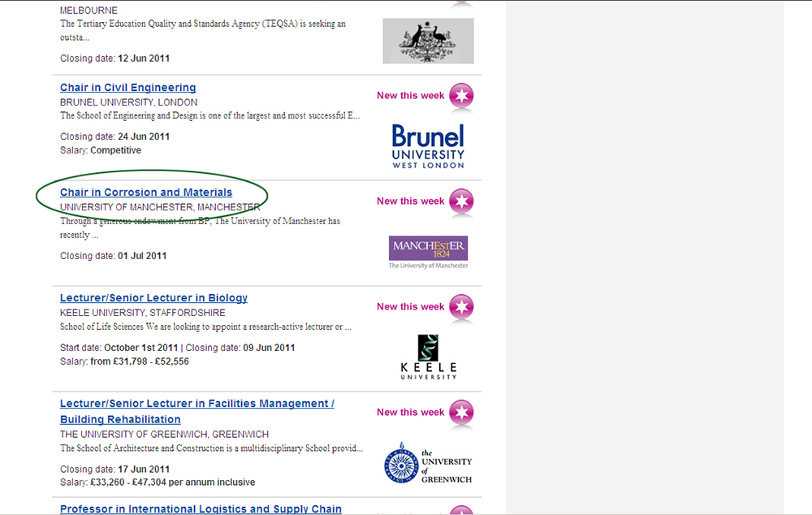Click the Keele University logo

[428, 357]
